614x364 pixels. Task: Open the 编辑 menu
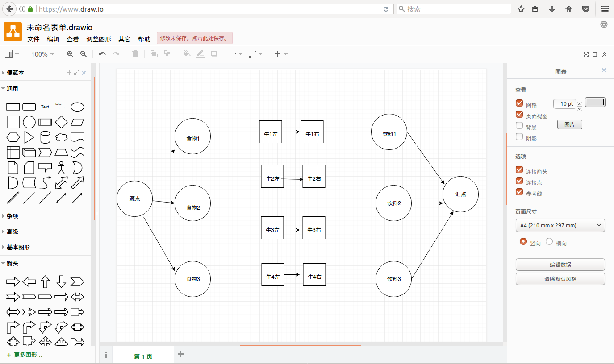tap(53, 39)
